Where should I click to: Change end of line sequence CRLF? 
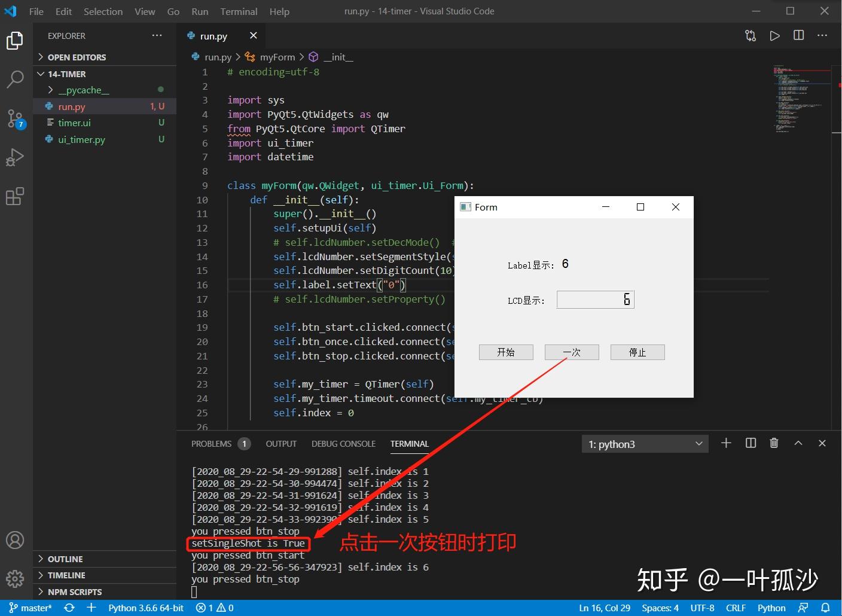coord(736,608)
